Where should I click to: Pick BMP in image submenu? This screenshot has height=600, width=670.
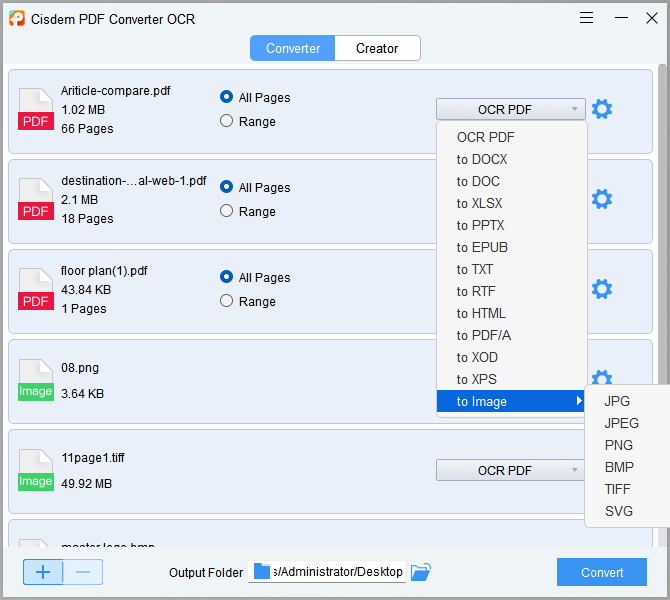click(x=627, y=467)
